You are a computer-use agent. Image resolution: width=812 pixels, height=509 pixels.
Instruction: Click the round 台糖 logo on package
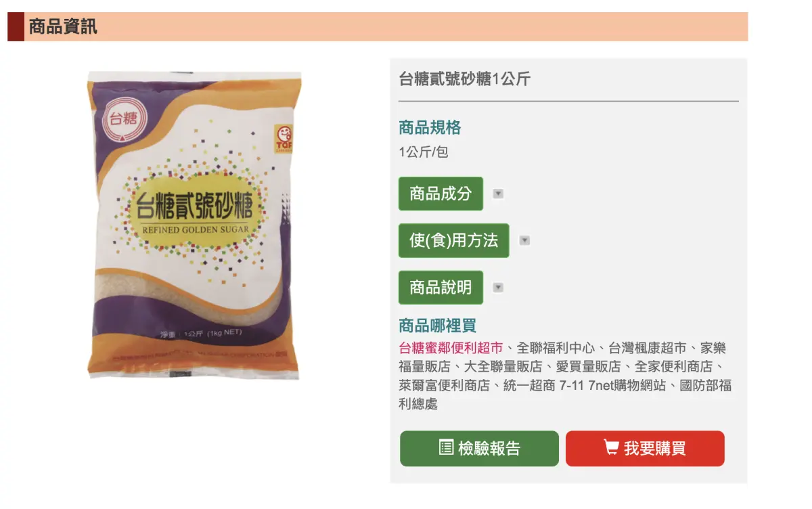(x=124, y=120)
